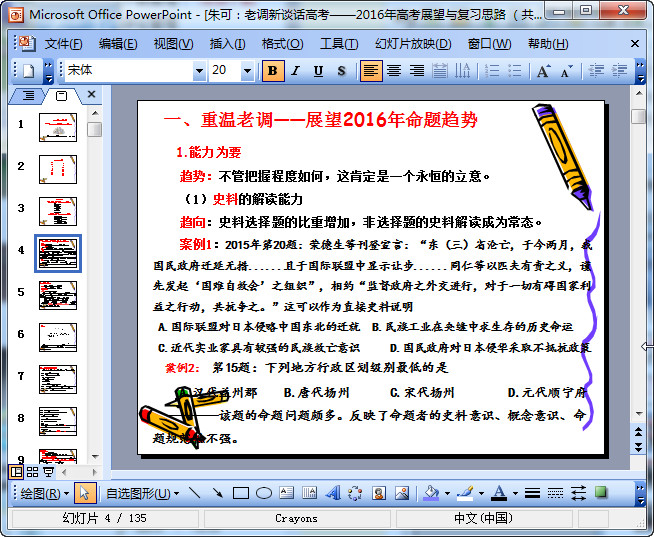Select slide 8 thumbnail
654x537 pixels.
pyautogui.click(x=58, y=421)
